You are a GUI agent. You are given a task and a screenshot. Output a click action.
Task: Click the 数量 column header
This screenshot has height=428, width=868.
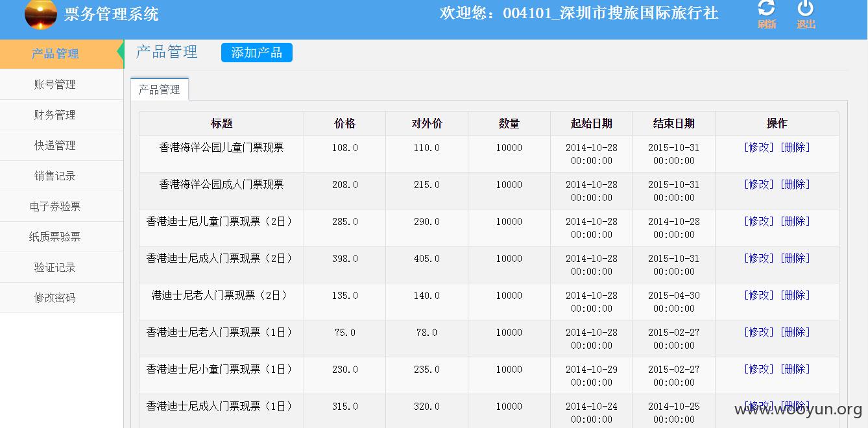509,123
